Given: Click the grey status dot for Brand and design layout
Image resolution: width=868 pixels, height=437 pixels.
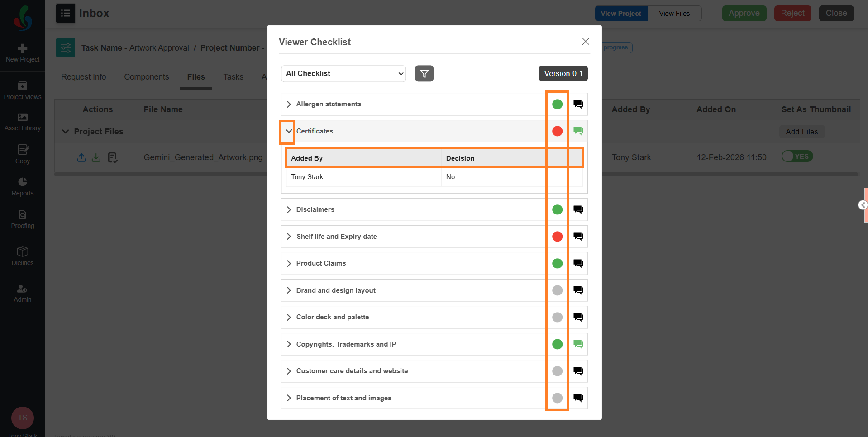Looking at the screenshot, I should point(557,290).
